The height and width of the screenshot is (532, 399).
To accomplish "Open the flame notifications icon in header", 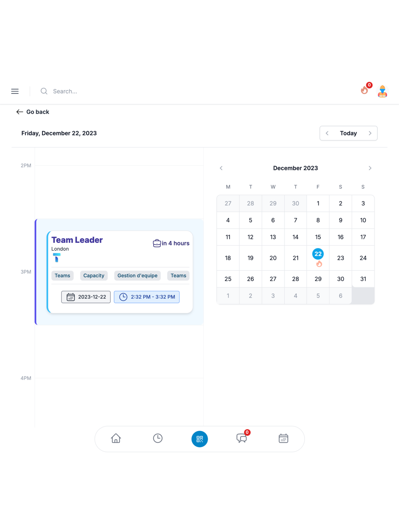I will pos(365,90).
